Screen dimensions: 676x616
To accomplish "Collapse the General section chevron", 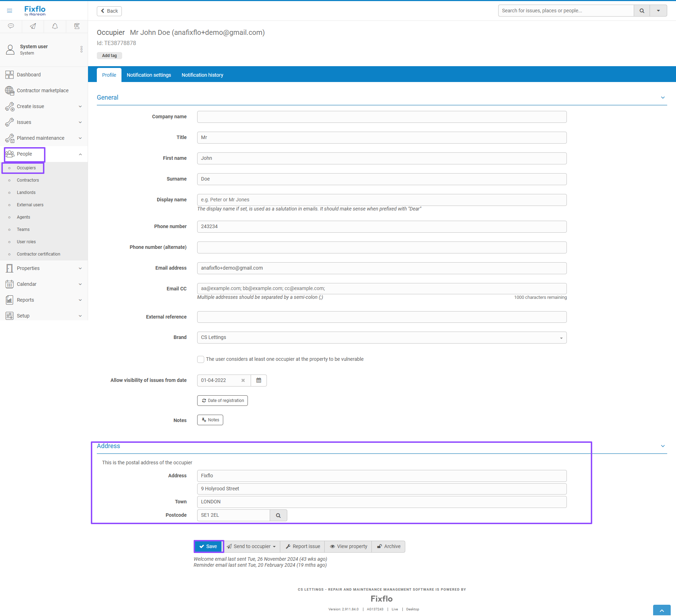I will click(663, 98).
